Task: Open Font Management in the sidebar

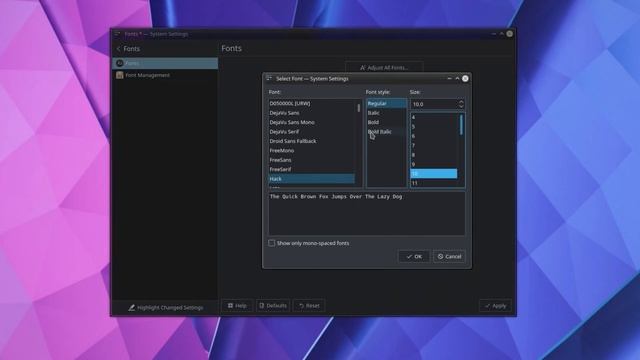Action: click(165, 75)
